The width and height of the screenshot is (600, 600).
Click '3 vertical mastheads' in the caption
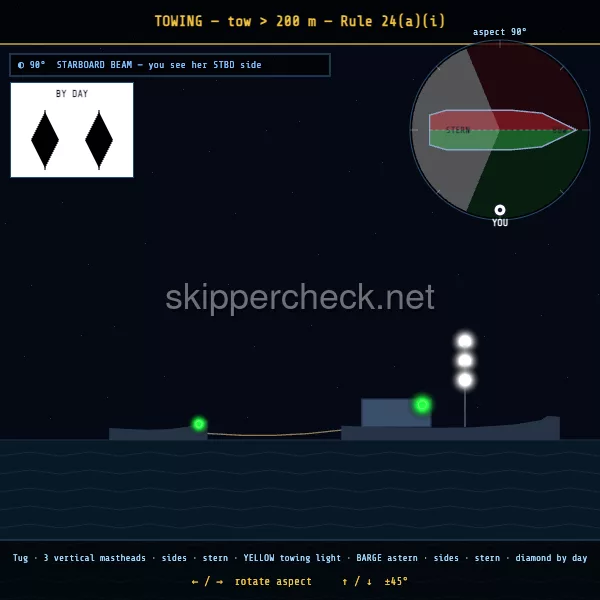[x=95, y=558]
